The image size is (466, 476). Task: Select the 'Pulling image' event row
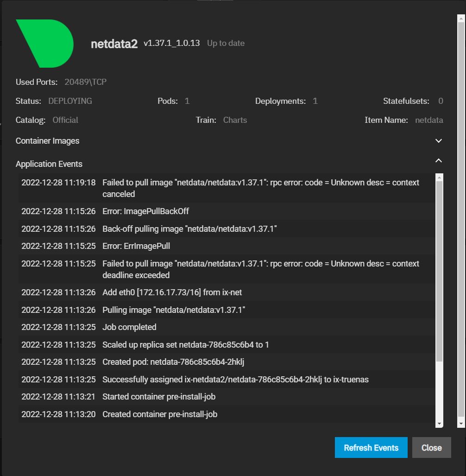click(227, 310)
